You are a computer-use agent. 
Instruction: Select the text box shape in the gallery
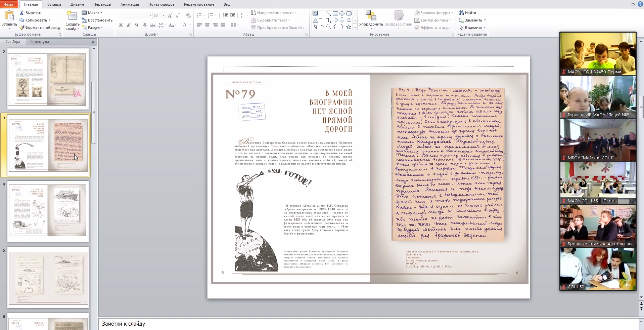coord(315,13)
